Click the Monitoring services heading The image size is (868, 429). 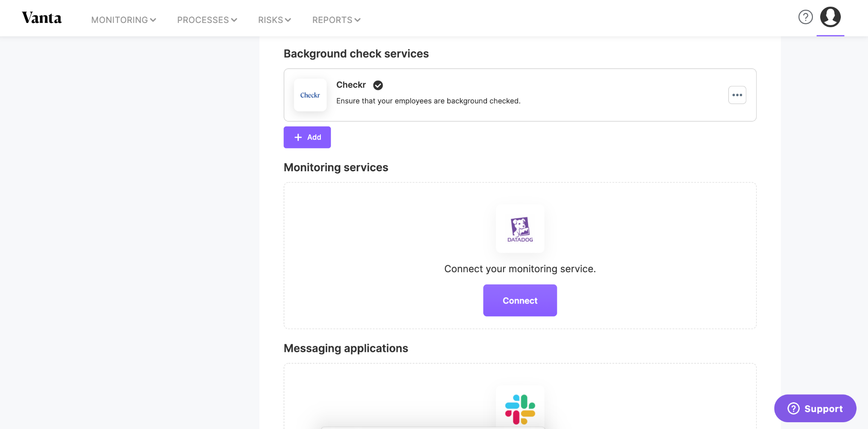click(x=336, y=167)
